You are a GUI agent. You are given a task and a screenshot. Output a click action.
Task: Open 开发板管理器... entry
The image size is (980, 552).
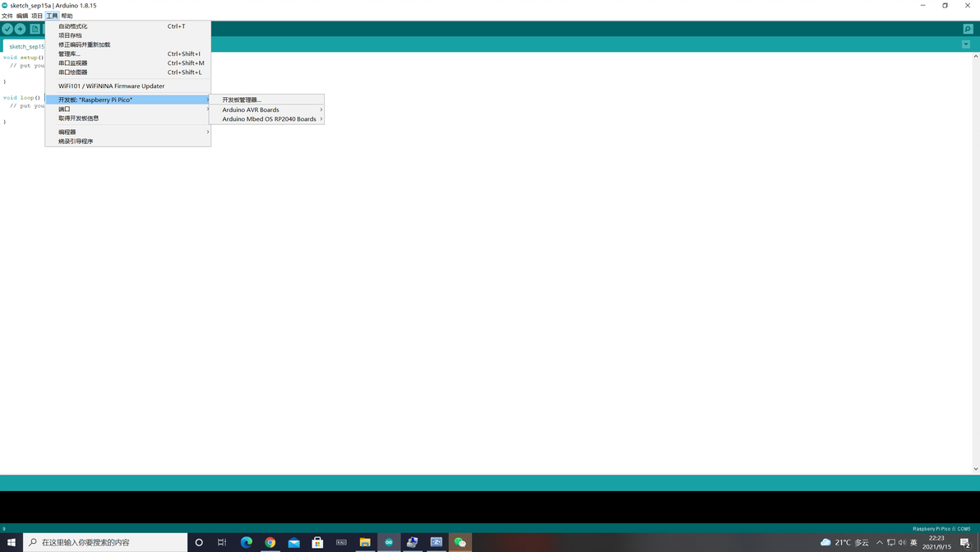(267, 100)
